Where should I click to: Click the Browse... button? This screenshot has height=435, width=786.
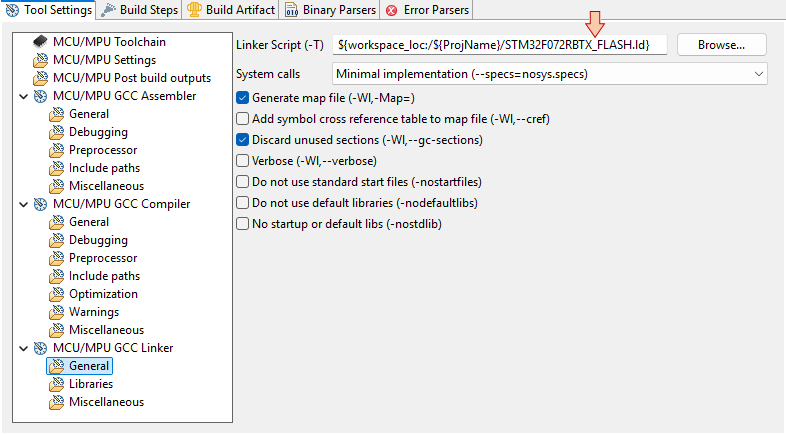tap(721, 45)
